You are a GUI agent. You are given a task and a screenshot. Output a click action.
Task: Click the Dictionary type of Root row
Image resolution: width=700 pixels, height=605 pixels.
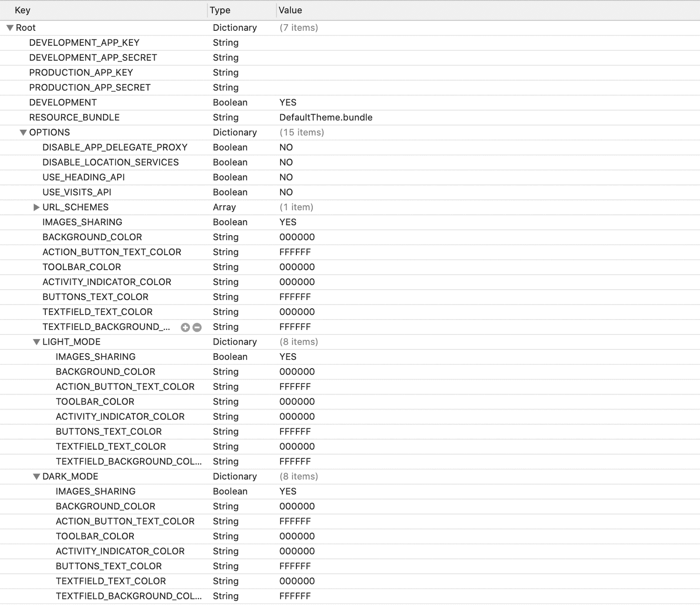pos(235,28)
